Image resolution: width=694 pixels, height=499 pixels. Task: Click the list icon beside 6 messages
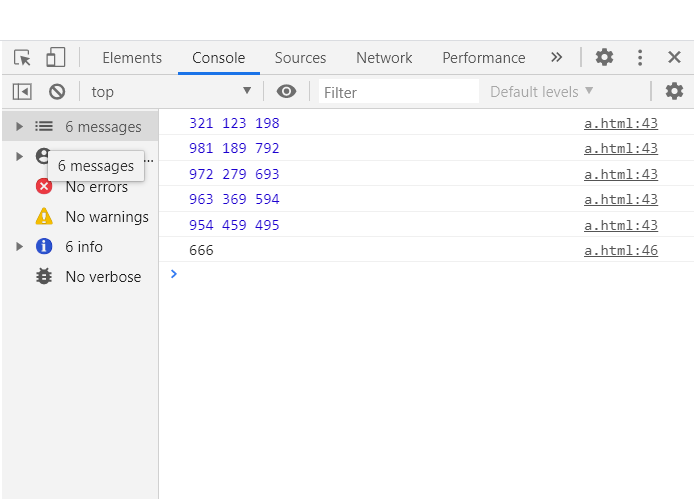coord(44,127)
